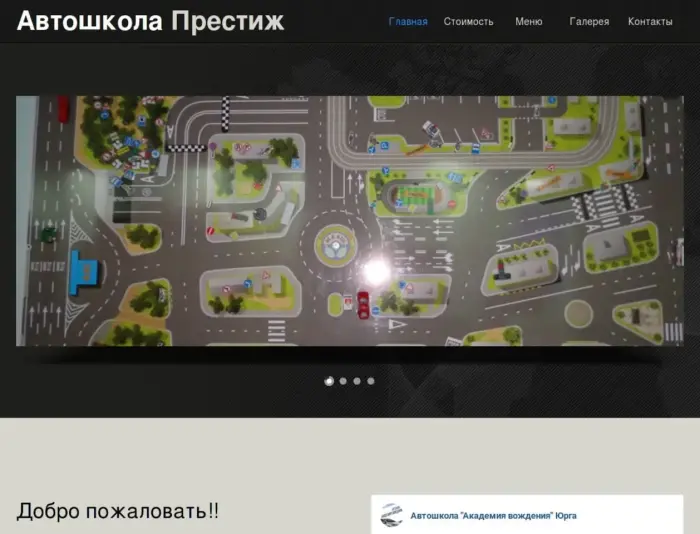This screenshot has height=534, width=700.
Task: Click the roundabout in the slideshow image
Action: 333,243
